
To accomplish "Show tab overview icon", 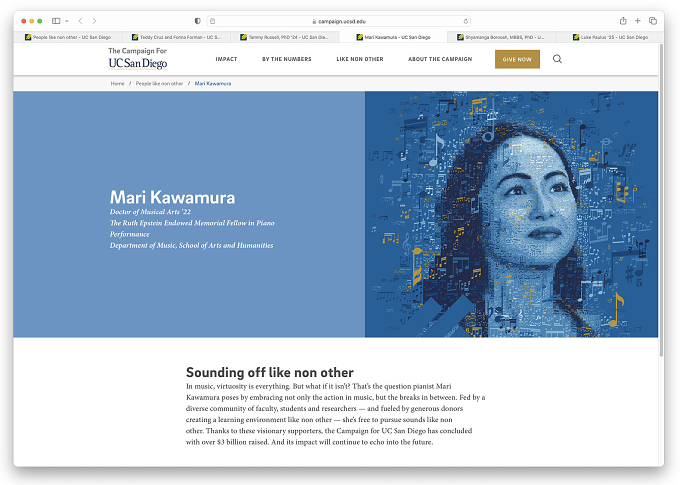I will (x=653, y=20).
